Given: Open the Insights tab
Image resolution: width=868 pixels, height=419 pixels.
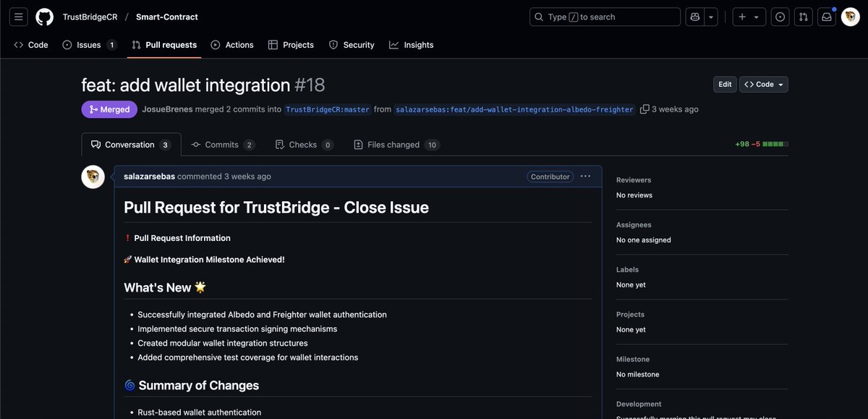Looking at the screenshot, I should click(412, 45).
